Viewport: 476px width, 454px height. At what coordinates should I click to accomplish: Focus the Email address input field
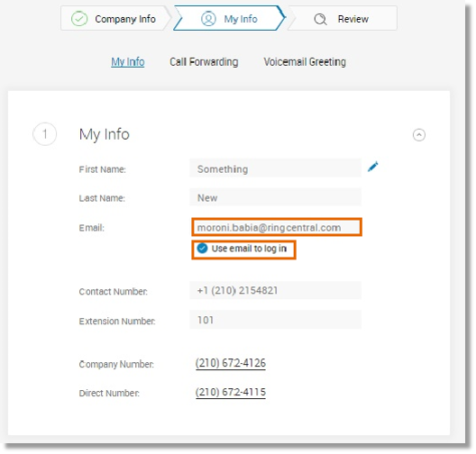(277, 227)
